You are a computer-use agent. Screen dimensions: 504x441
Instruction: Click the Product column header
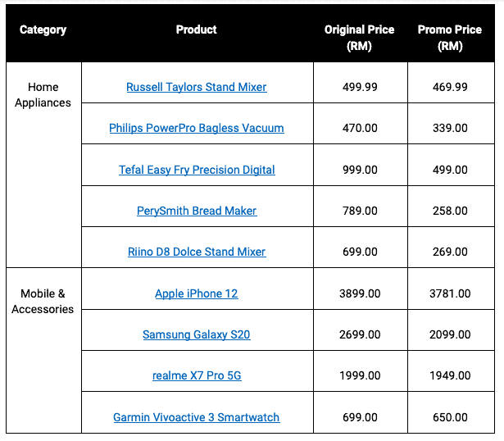tap(197, 30)
